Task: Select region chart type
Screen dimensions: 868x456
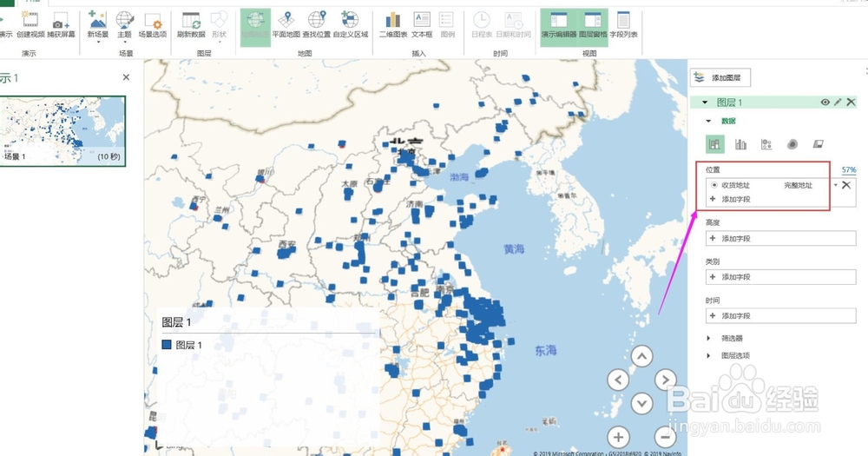Action: click(819, 144)
